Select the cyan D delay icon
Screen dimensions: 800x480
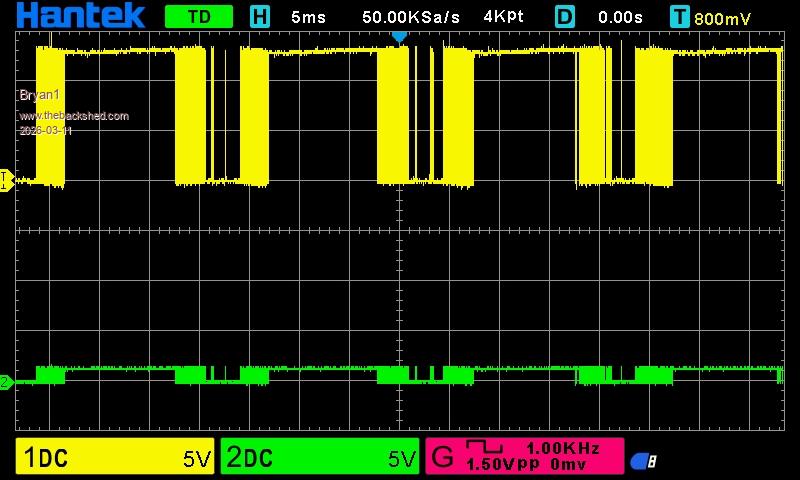pos(566,17)
